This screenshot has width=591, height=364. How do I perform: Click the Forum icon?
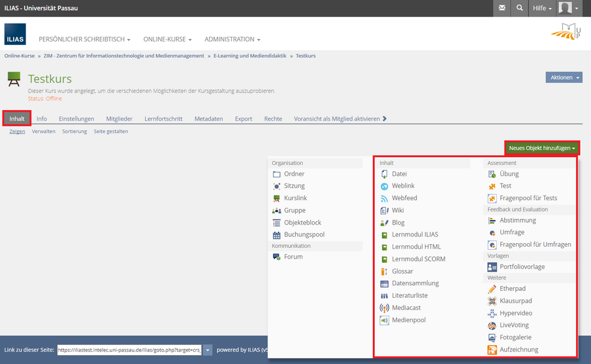[x=276, y=257]
